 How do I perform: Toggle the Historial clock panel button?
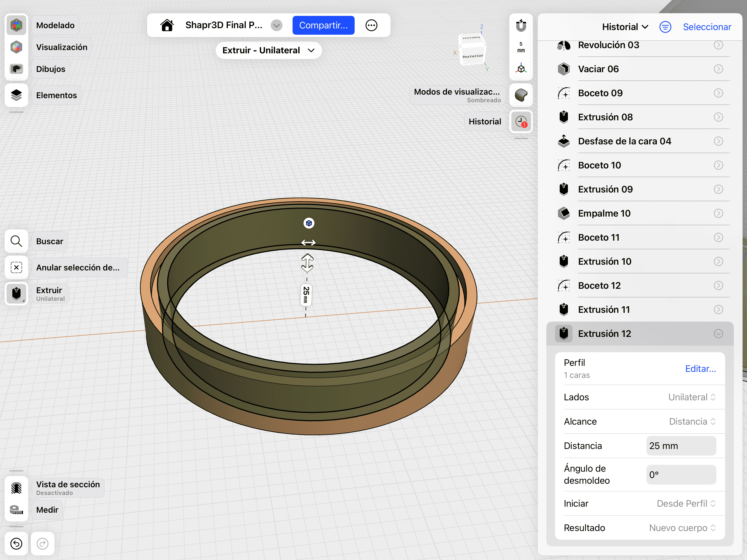(x=521, y=122)
